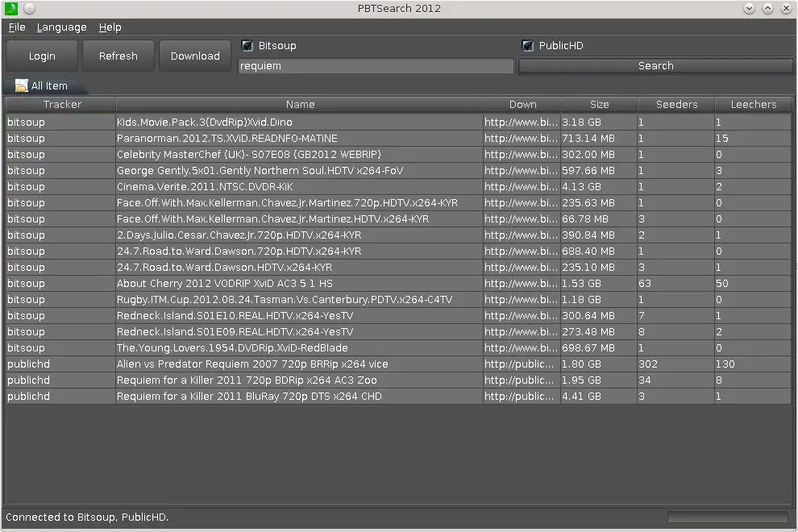
Task: Click the Search button
Action: (x=655, y=65)
